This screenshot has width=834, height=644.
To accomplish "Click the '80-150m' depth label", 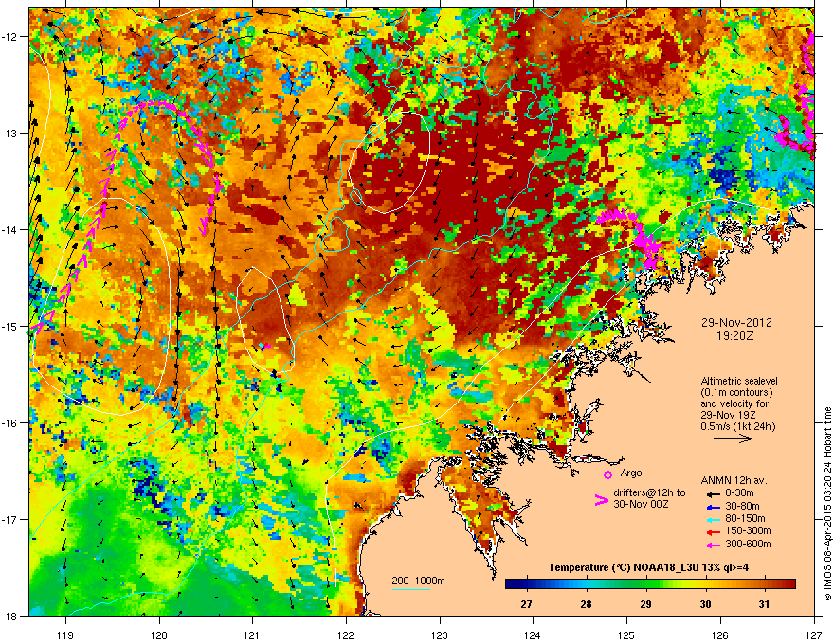I will click(745, 518).
